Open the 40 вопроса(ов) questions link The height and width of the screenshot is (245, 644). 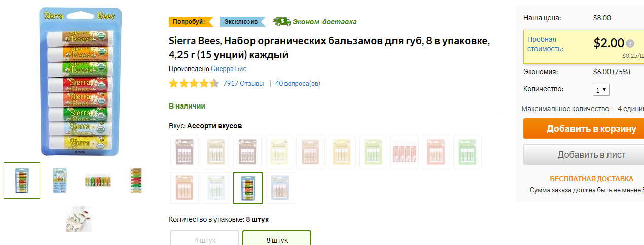[298, 84]
